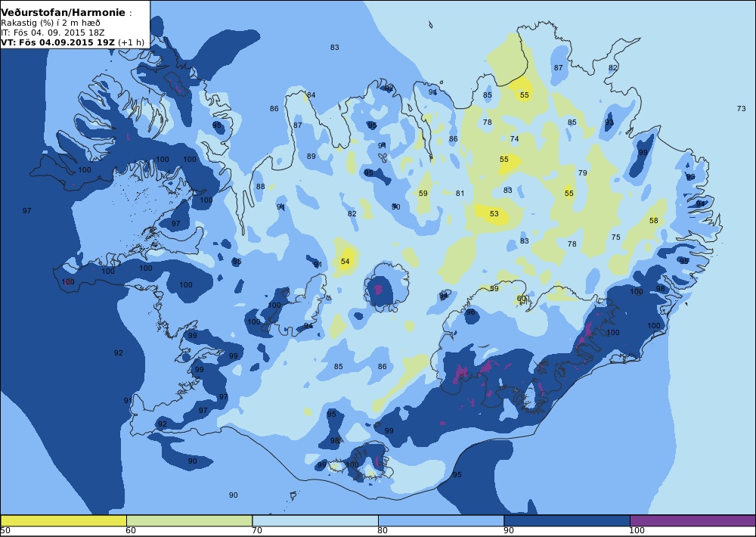
Task: Select the medium blue 80–90 legend swatch
Action: coord(441,520)
